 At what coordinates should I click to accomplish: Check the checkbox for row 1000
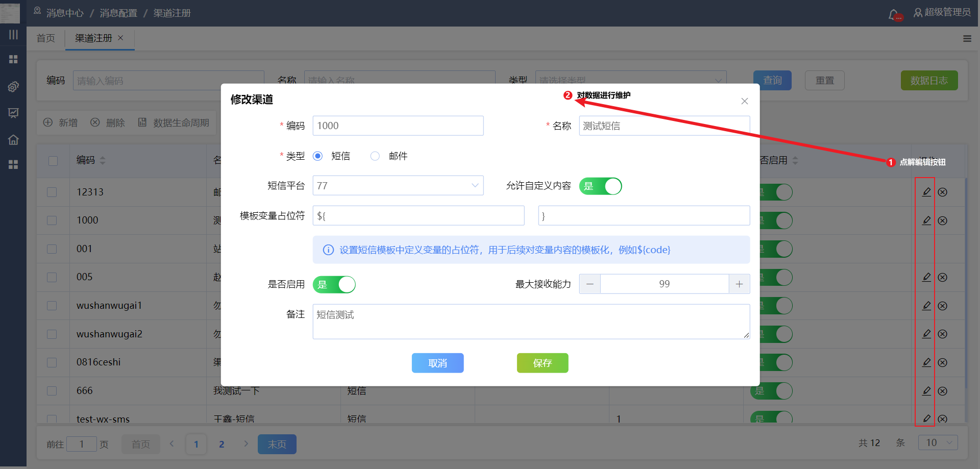point(52,220)
